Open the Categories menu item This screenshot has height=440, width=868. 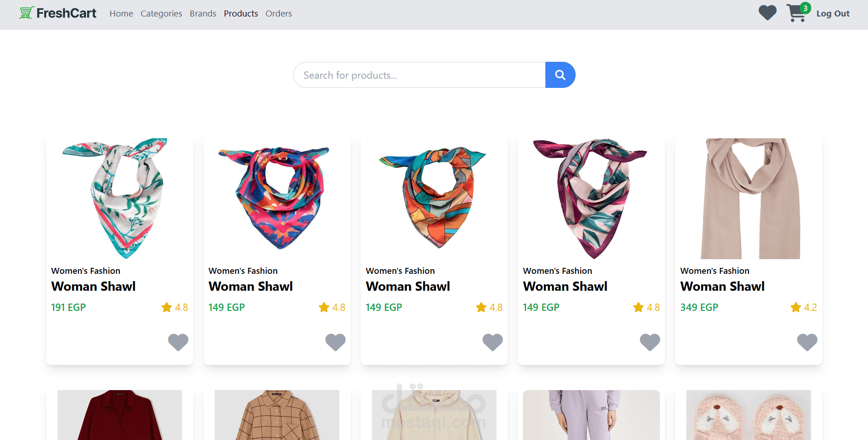(x=161, y=14)
